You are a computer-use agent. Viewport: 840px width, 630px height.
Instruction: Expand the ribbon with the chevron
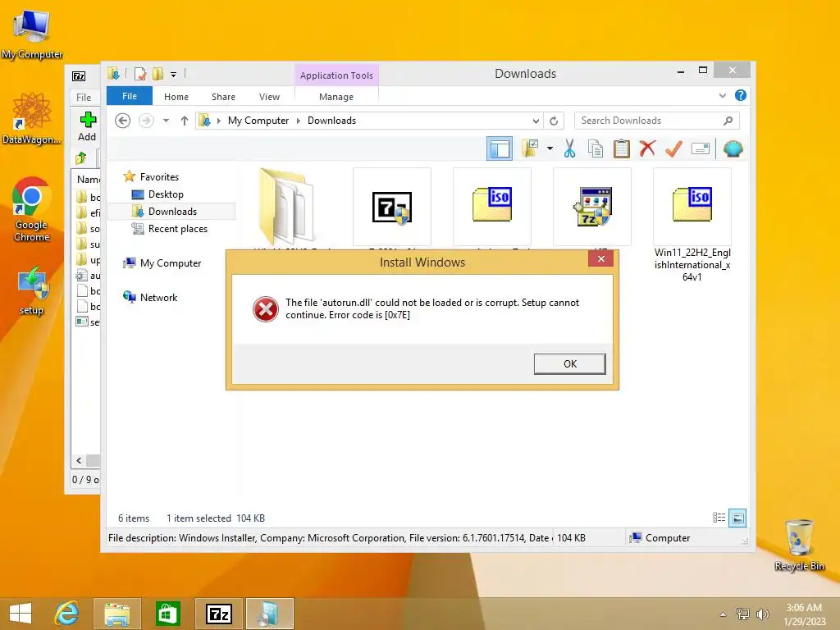[x=722, y=95]
